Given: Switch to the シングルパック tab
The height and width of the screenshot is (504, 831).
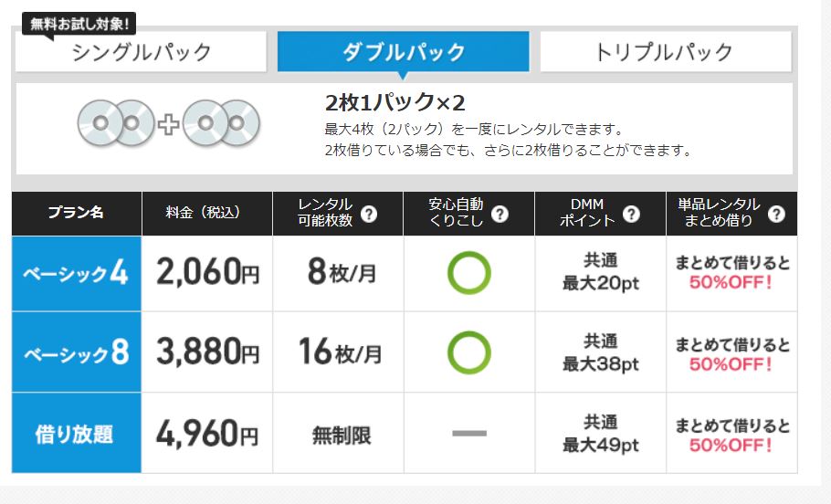Looking at the screenshot, I should coord(141,51).
